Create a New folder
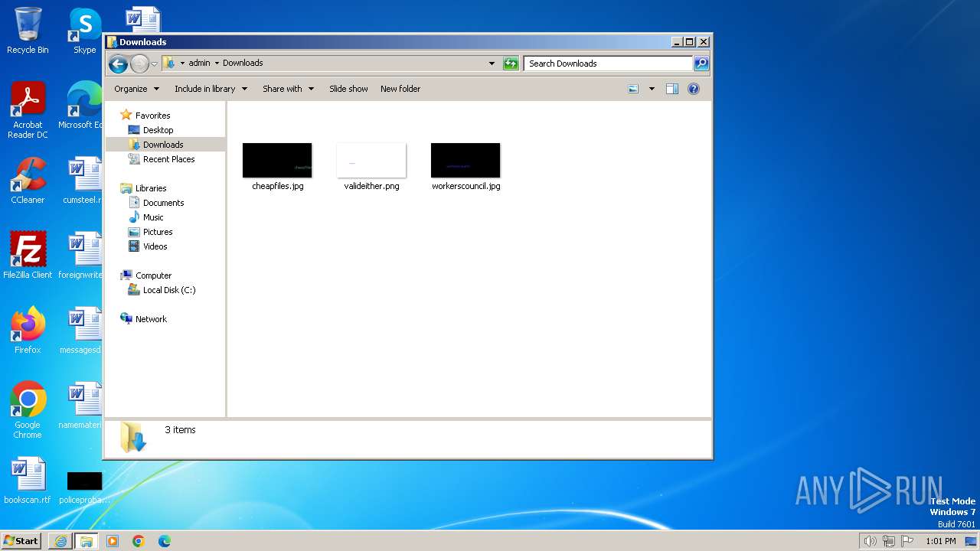The height and width of the screenshot is (551, 980). pyautogui.click(x=400, y=89)
